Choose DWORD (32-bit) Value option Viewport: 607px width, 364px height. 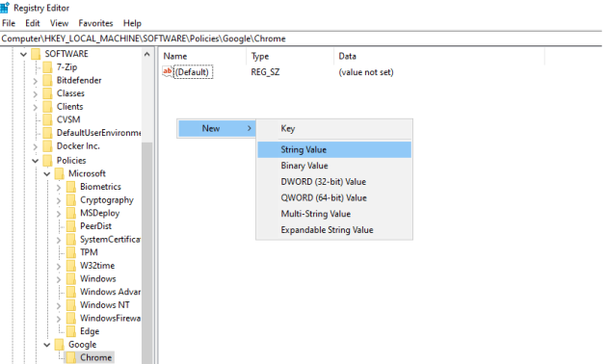click(x=334, y=182)
